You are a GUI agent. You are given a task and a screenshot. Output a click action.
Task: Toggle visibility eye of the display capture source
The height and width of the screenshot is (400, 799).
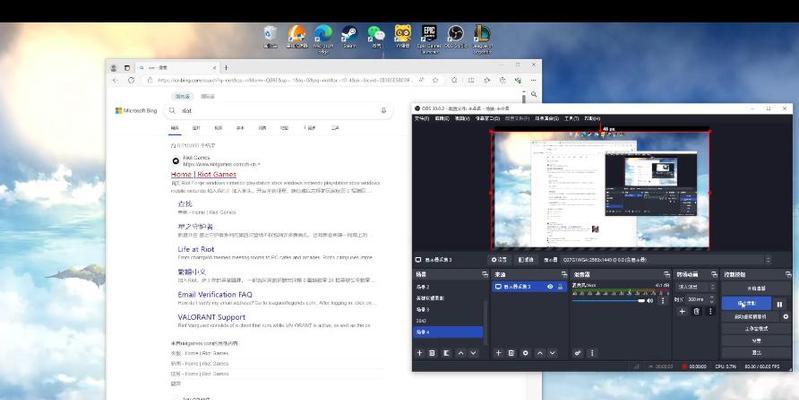point(550,287)
